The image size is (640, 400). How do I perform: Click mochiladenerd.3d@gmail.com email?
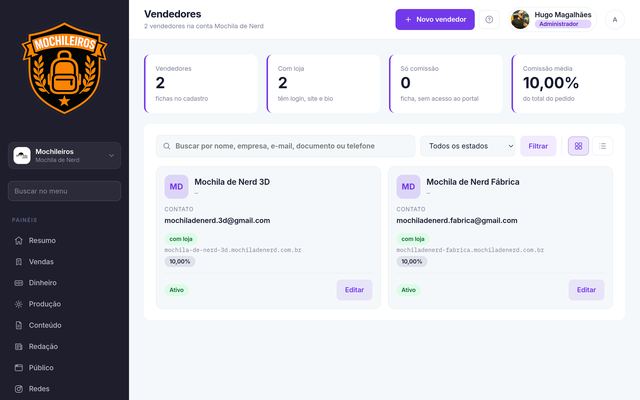click(x=217, y=220)
